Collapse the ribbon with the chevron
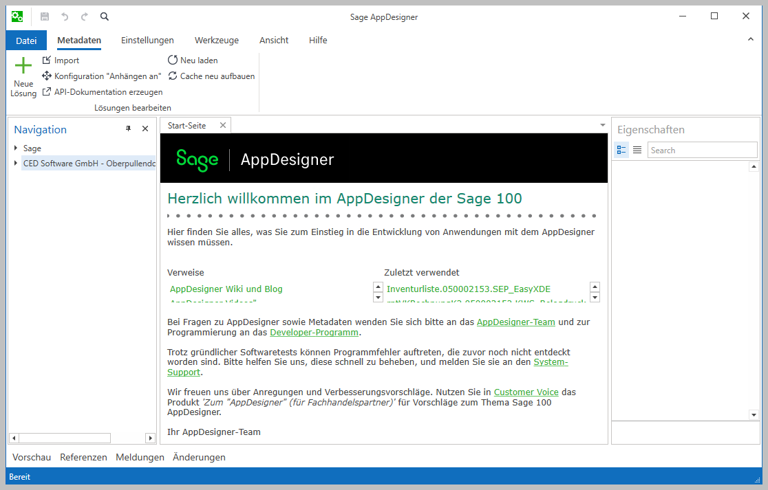 (x=750, y=39)
